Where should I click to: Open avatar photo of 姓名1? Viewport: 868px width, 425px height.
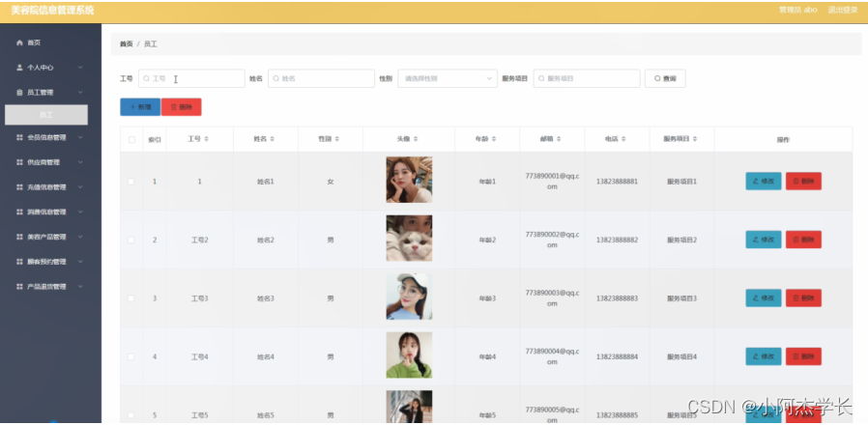409,180
